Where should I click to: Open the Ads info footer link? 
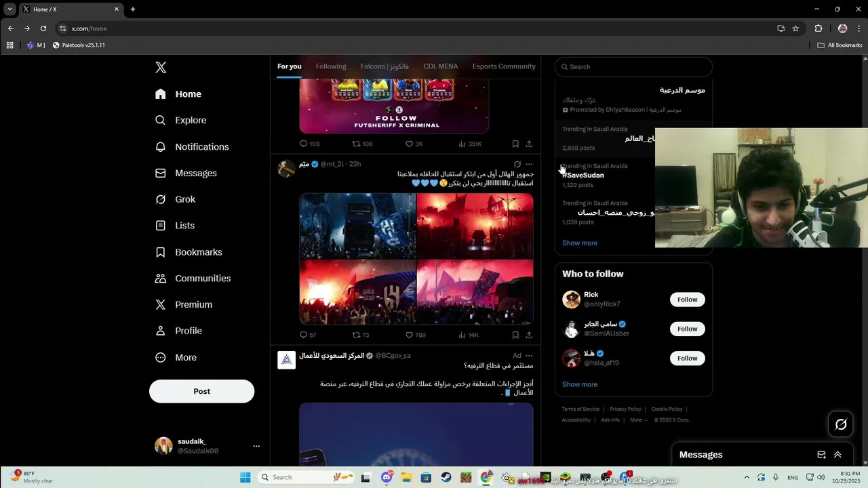[x=610, y=420]
